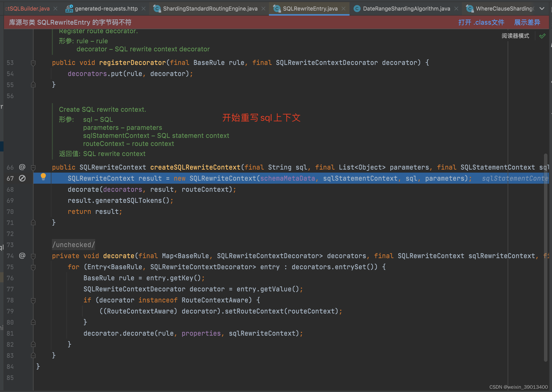Click 'return result;' statement
The image size is (552, 392).
(95, 212)
